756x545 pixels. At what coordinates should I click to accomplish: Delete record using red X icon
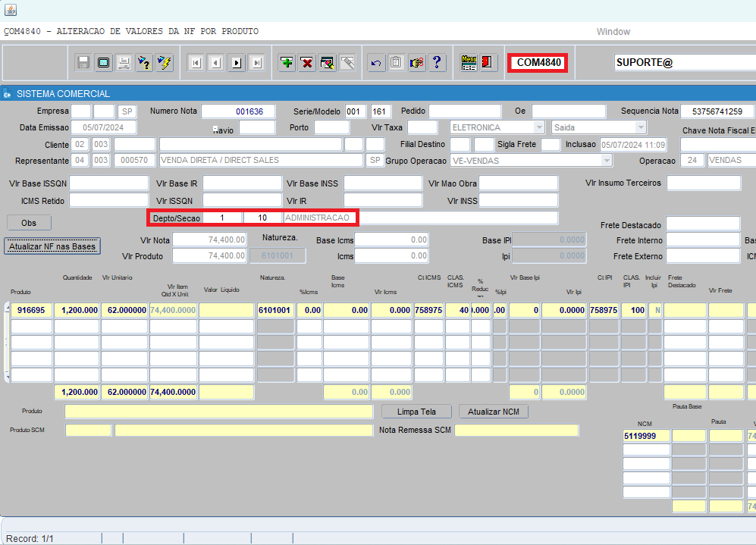pyautogui.click(x=307, y=63)
